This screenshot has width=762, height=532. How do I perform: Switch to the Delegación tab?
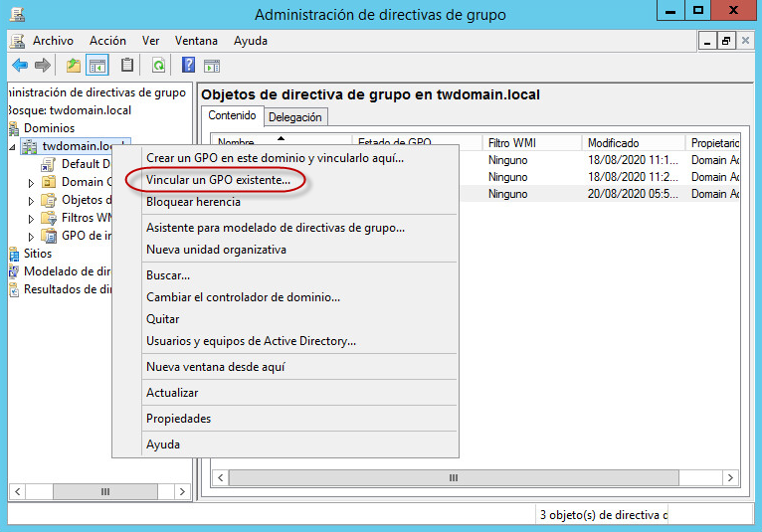click(295, 116)
